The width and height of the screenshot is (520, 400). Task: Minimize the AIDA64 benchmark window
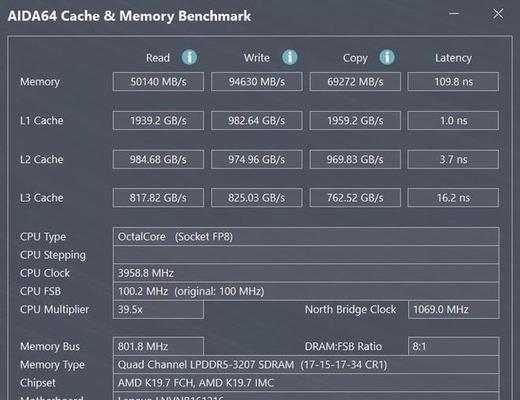[x=454, y=14]
